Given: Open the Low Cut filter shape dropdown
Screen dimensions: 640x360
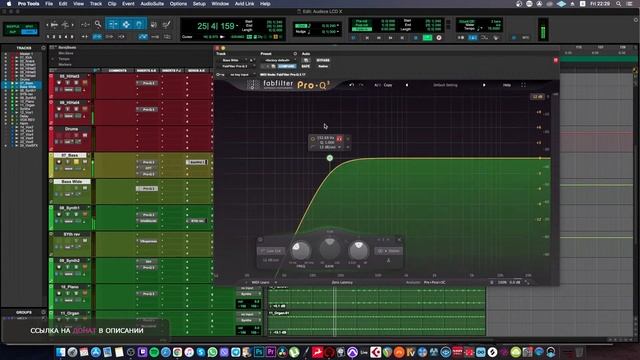Looking at the screenshot, I should [271, 251].
